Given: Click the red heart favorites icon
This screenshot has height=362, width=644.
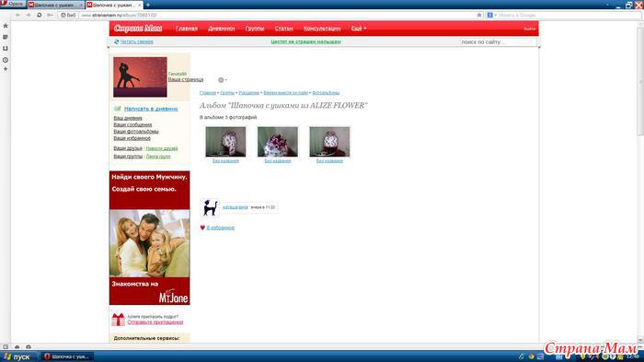Looking at the screenshot, I should point(202,228).
